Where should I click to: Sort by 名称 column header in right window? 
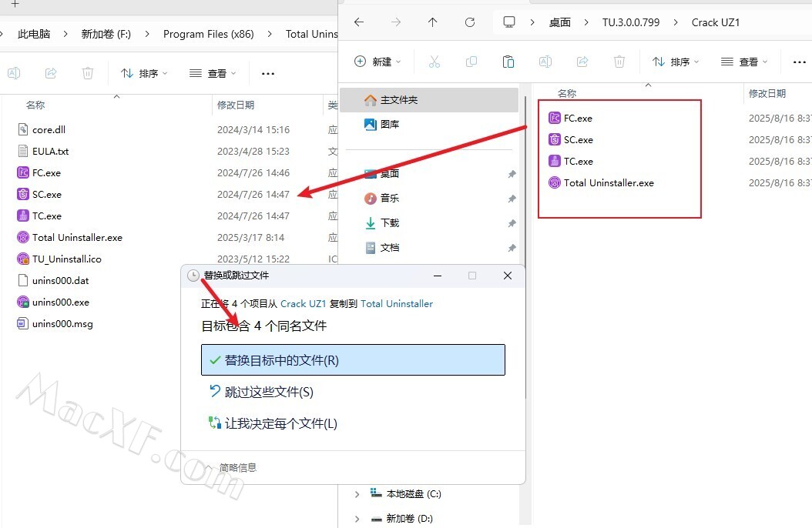point(567,94)
